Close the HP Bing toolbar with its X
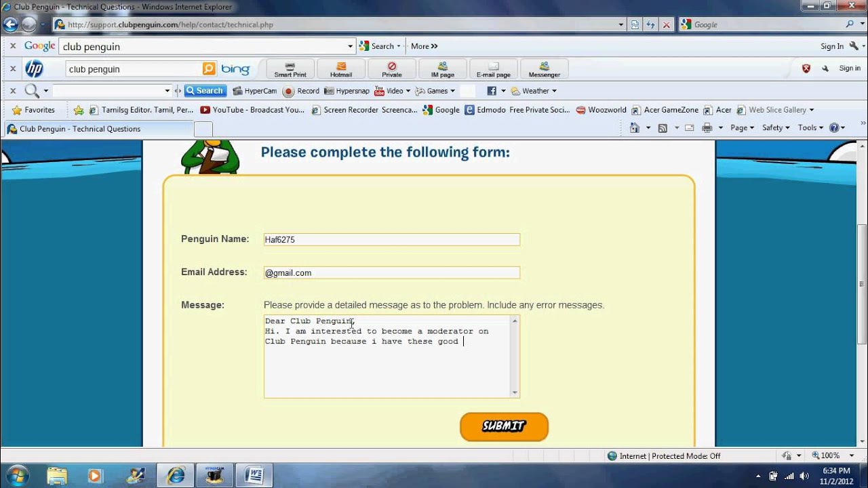This screenshot has height=488, width=868. click(x=12, y=68)
